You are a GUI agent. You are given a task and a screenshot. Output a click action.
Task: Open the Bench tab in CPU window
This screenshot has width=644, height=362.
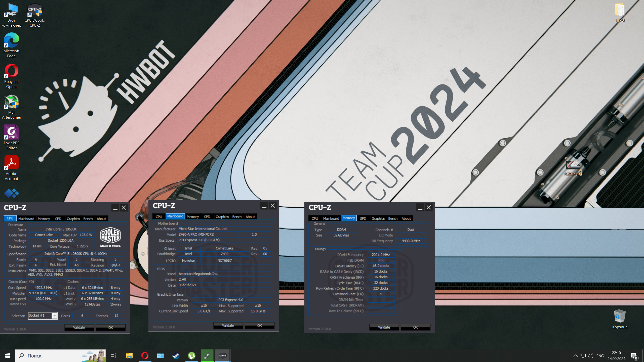[x=88, y=218]
